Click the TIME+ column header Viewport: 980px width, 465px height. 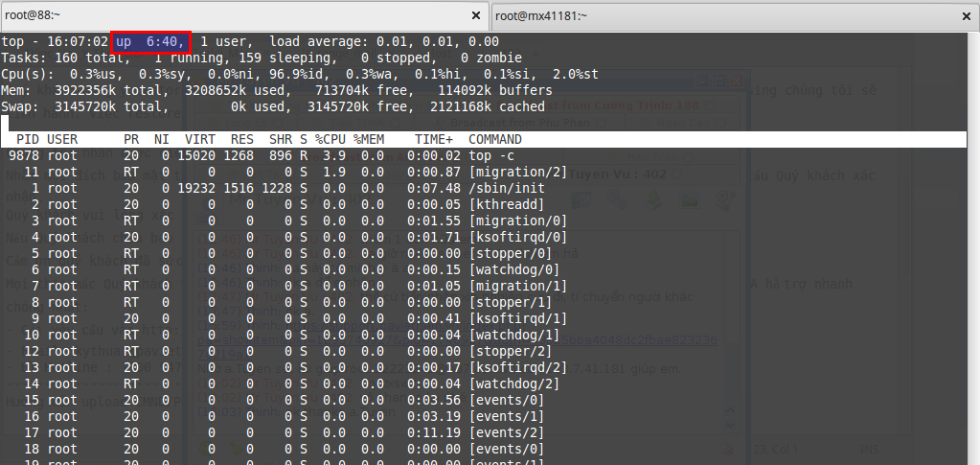coord(434,140)
